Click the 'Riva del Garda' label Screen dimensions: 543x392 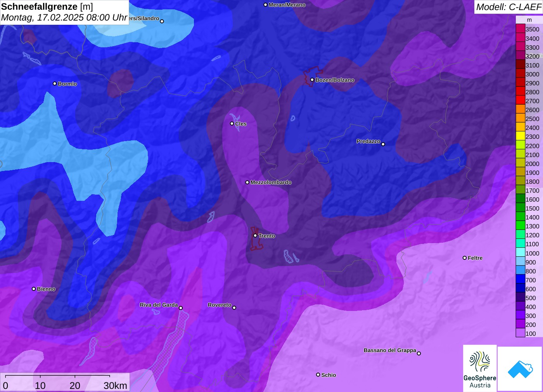[159, 305]
